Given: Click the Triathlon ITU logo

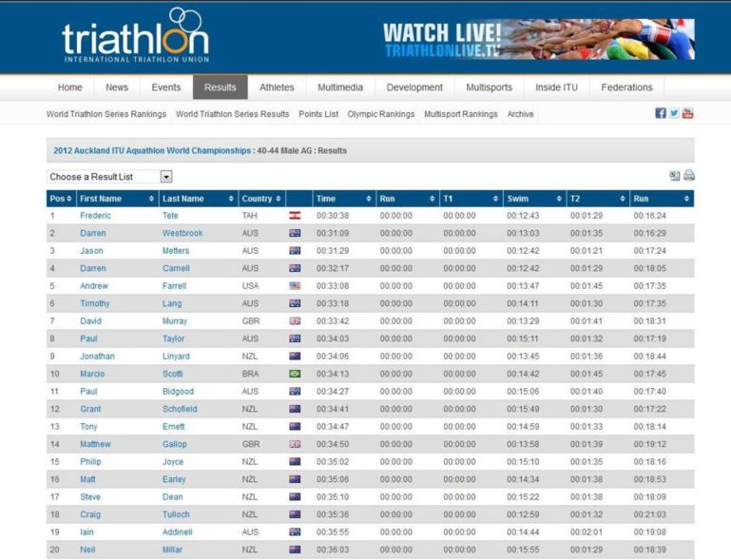Looking at the screenshot, I should point(135,36).
